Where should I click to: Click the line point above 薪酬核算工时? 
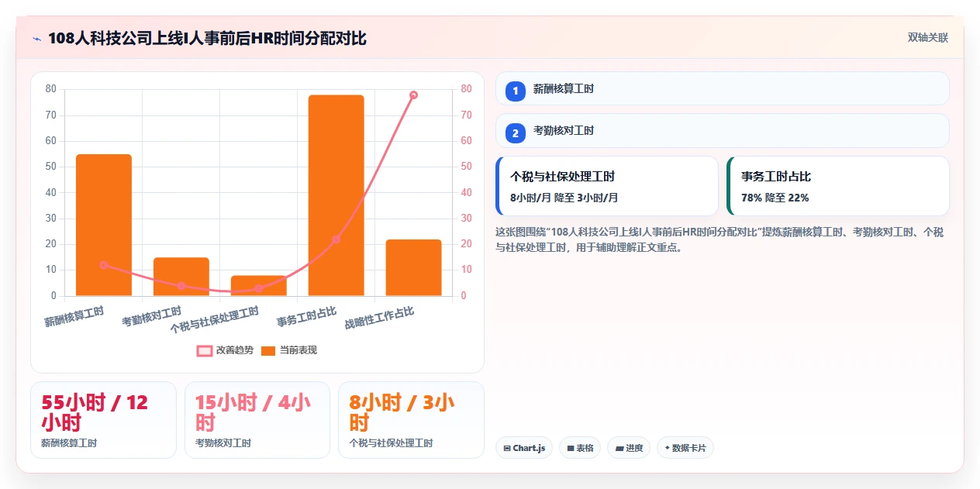(104, 265)
